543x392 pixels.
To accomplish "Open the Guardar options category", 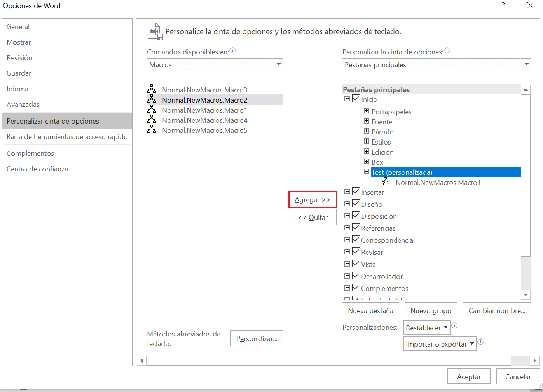I will coord(67,73).
